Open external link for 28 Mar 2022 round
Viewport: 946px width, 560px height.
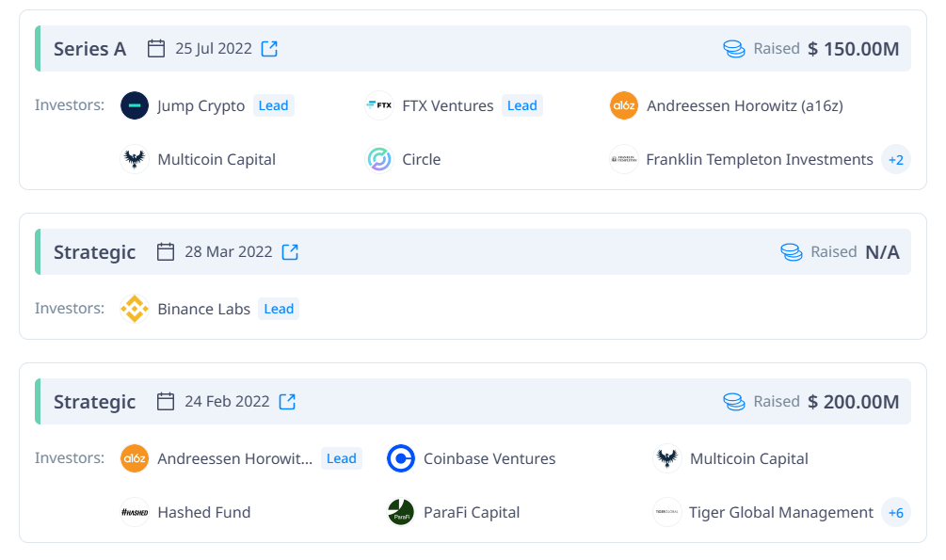pos(290,252)
